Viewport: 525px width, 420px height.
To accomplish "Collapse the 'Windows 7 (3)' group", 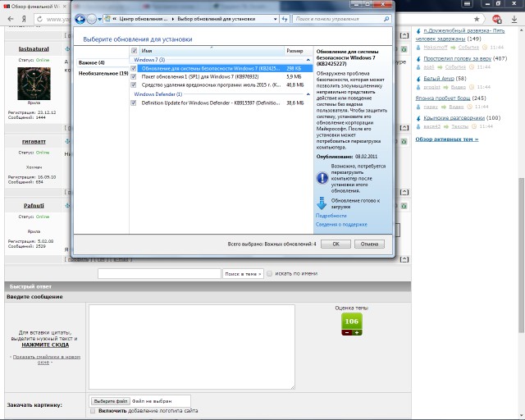I will (308, 60).
